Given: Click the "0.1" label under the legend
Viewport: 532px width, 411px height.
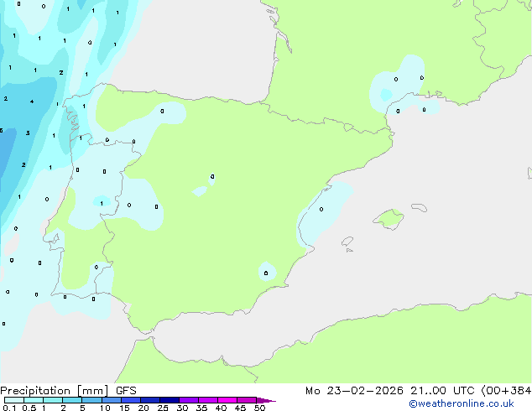Looking at the screenshot, I should (9, 408).
